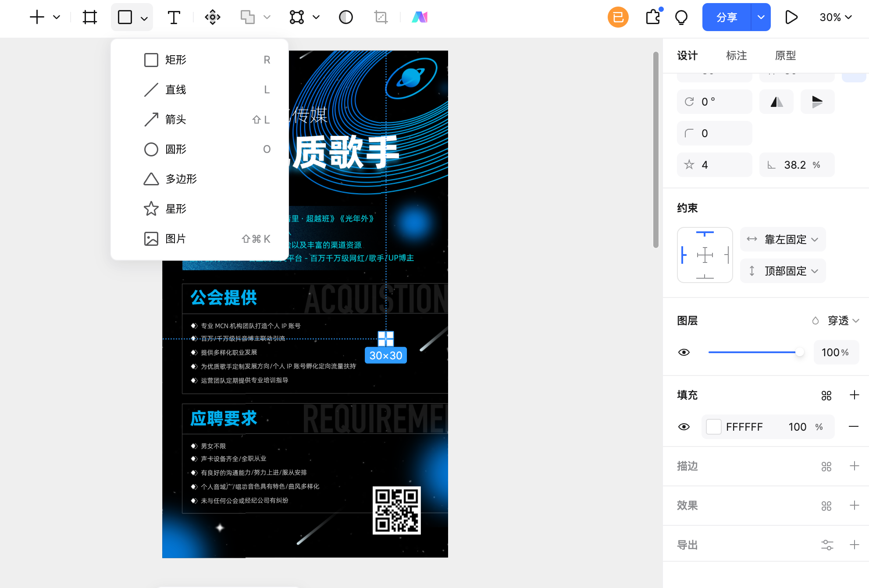869x588 pixels.
Task: Click the star ratio 38.2 field
Action: (x=797, y=165)
